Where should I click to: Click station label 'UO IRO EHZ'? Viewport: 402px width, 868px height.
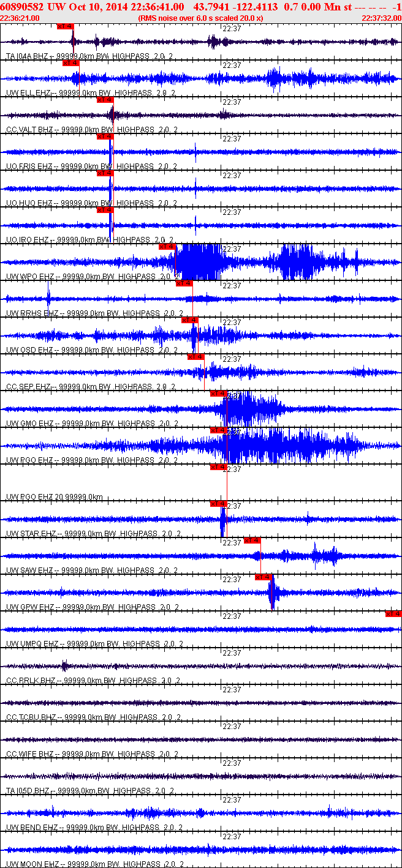(28, 240)
